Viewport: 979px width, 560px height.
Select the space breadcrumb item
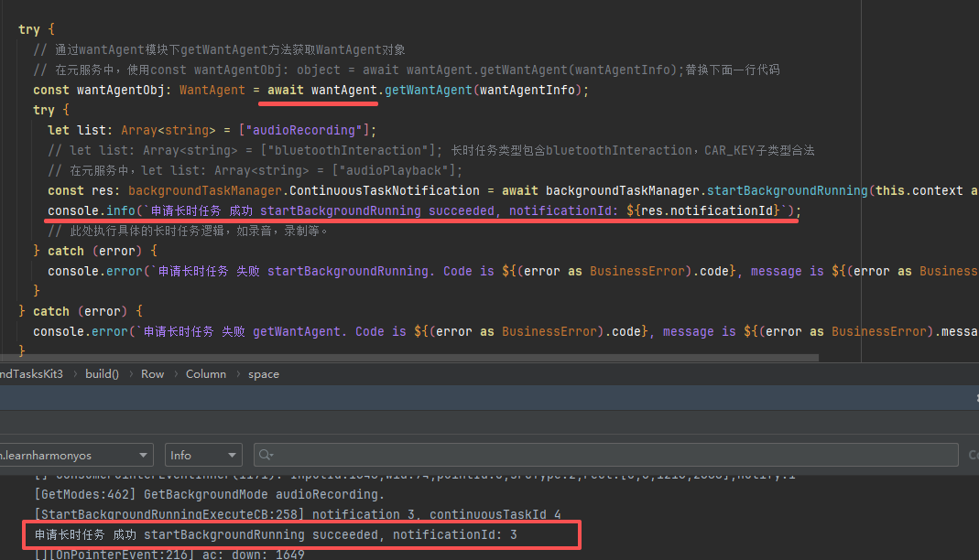(x=264, y=374)
